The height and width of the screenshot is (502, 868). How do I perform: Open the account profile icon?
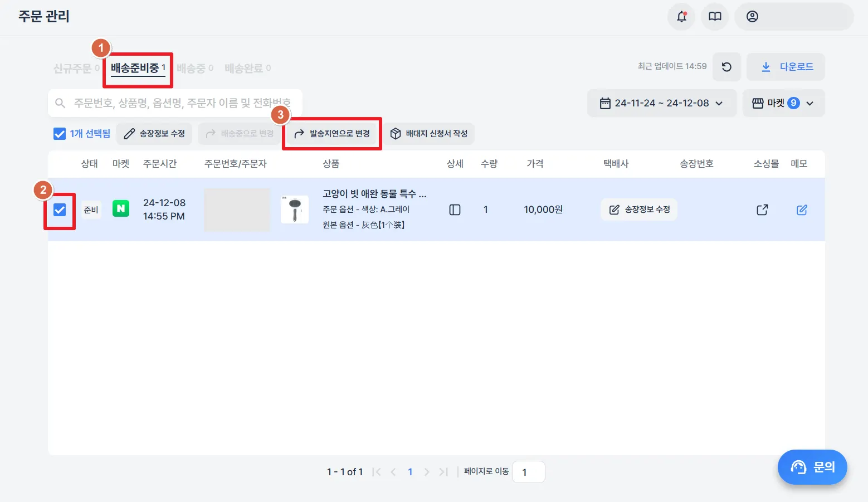point(751,17)
